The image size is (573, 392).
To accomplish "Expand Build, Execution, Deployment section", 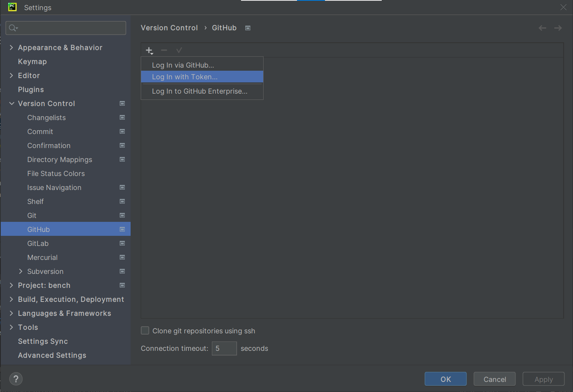I will click(11, 299).
